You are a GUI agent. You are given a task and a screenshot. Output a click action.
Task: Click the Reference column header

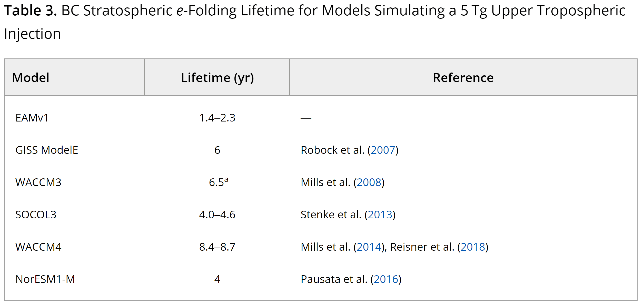(463, 78)
